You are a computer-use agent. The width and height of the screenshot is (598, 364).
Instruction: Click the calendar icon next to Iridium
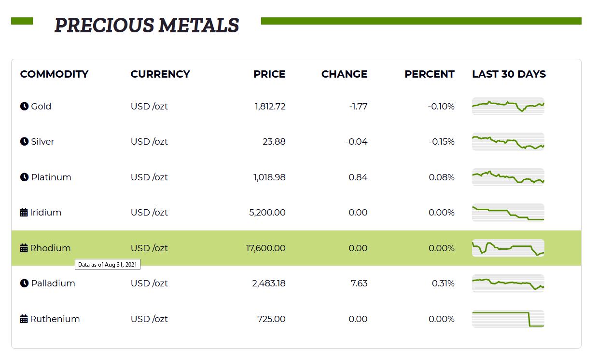[x=24, y=213]
